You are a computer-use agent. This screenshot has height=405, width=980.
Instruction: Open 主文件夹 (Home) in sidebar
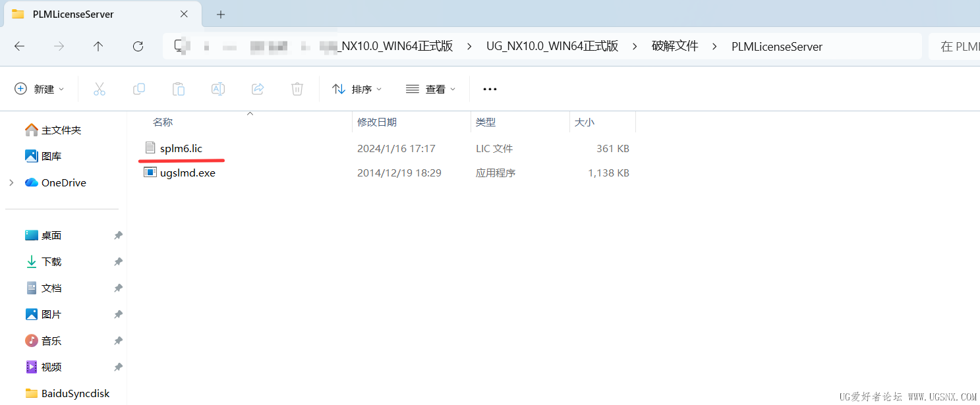(x=53, y=130)
